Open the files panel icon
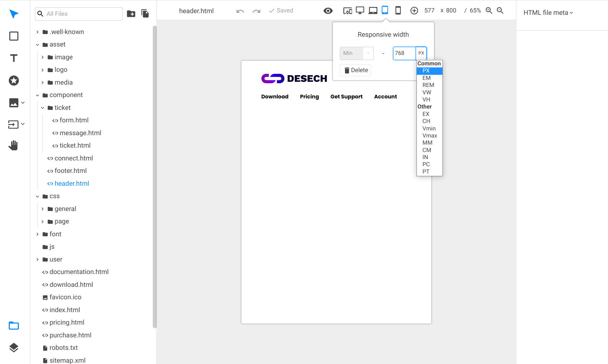Screen dimensions: 608x364 [x=14, y=326]
